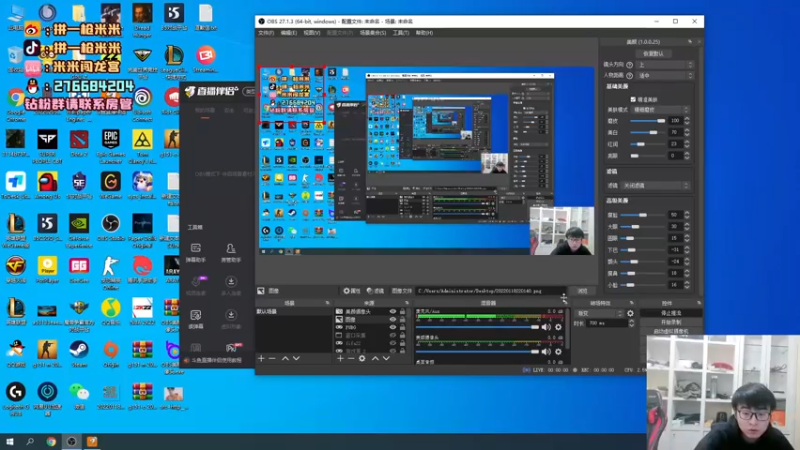Open 美肤模式 dropdown

(x=661, y=110)
